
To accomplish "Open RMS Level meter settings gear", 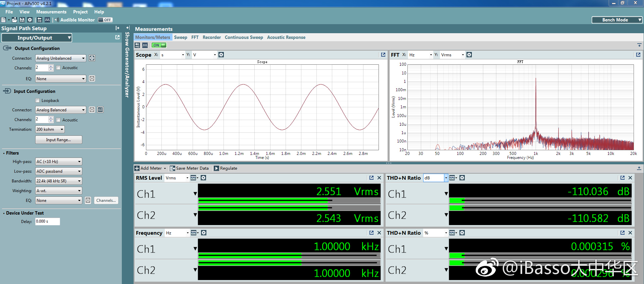I will pos(203,178).
